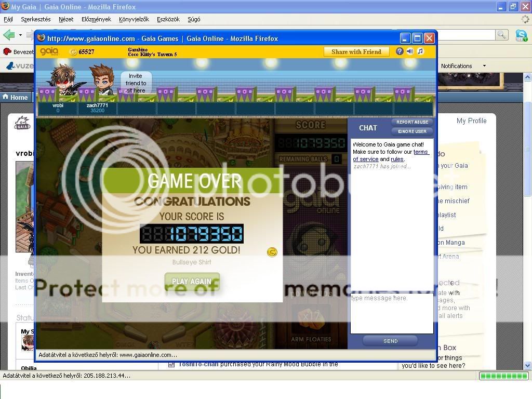532x399 pixels.
Task: Click the page's vertical scrollbar down arrow
Action: [x=528, y=365]
